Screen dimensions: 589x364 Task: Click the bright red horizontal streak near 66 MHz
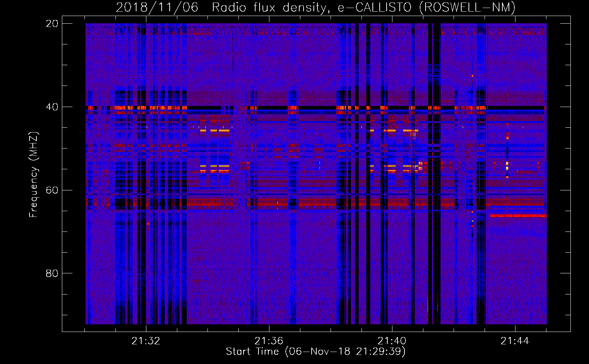518,216
